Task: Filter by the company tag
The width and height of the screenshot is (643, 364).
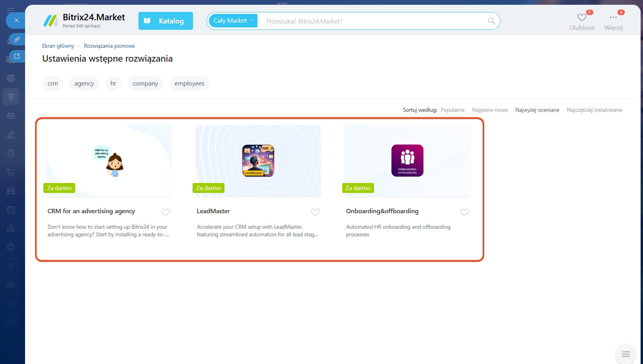Action: pos(145,84)
